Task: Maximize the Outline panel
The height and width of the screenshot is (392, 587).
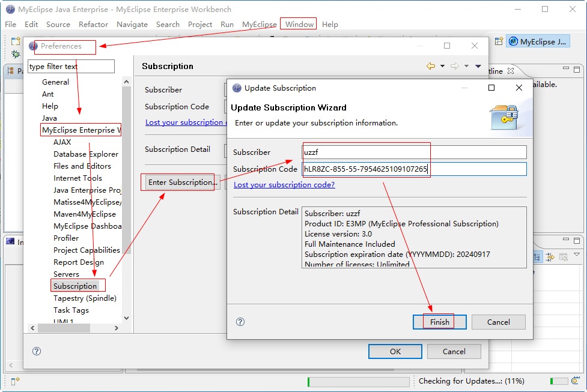Action: click(x=577, y=70)
